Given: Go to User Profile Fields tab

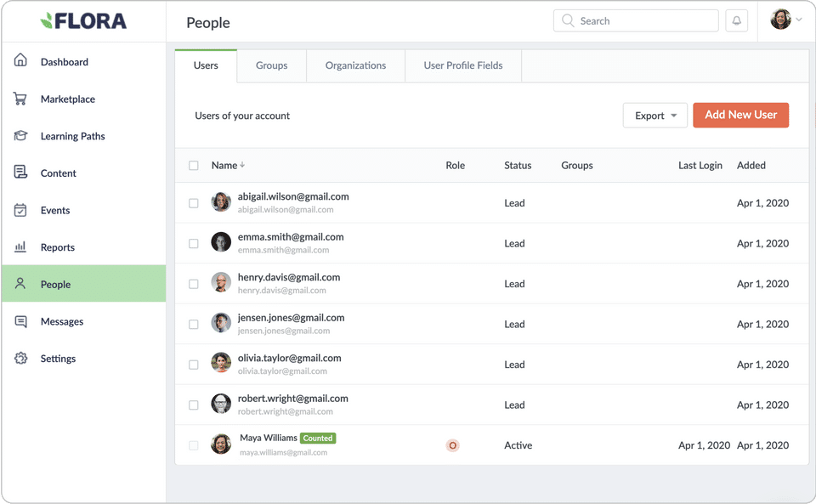Looking at the screenshot, I should point(463,65).
